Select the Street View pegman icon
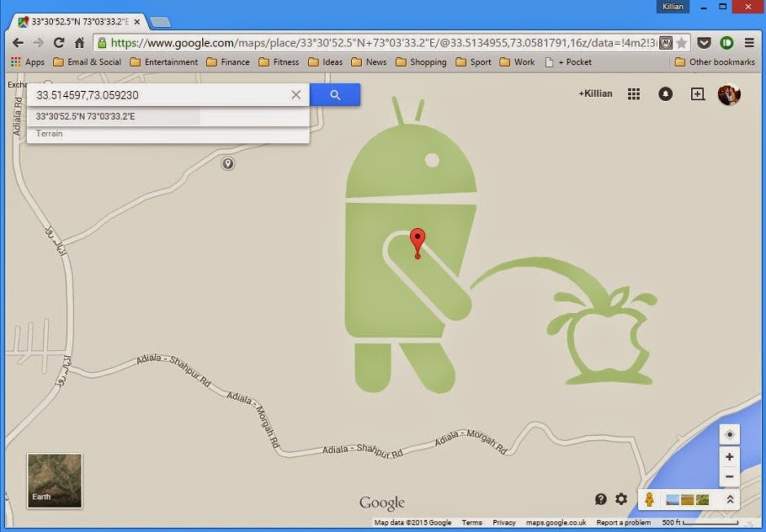This screenshot has height=532, width=766. tap(649, 499)
